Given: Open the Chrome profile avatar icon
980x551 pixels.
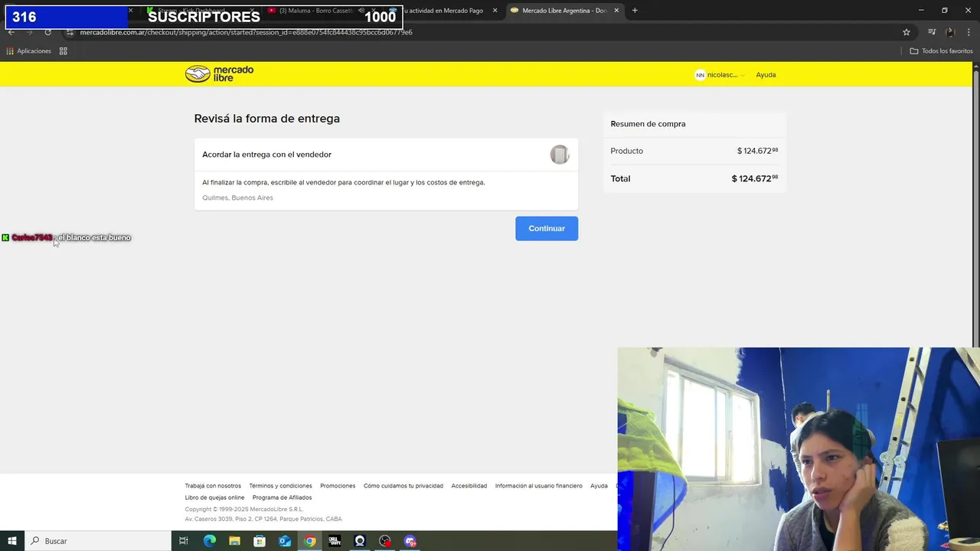Looking at the screenshot, I should click(950, 32).
